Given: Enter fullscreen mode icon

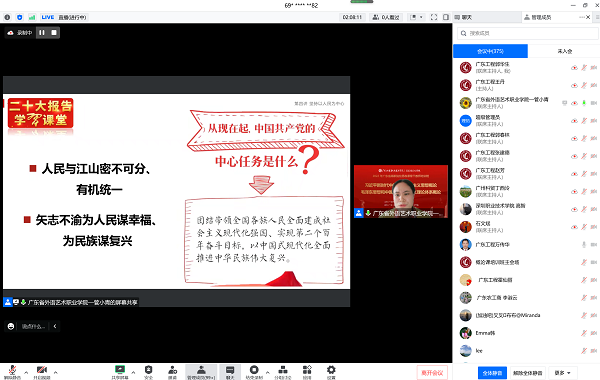Looking at the screenshot, I should click(x=434, y=17).
